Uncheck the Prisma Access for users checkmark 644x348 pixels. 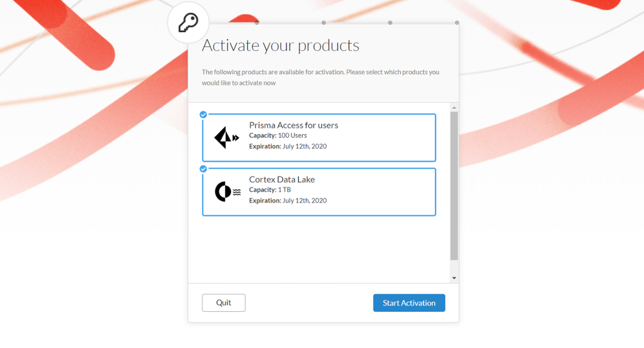[203, 115]
